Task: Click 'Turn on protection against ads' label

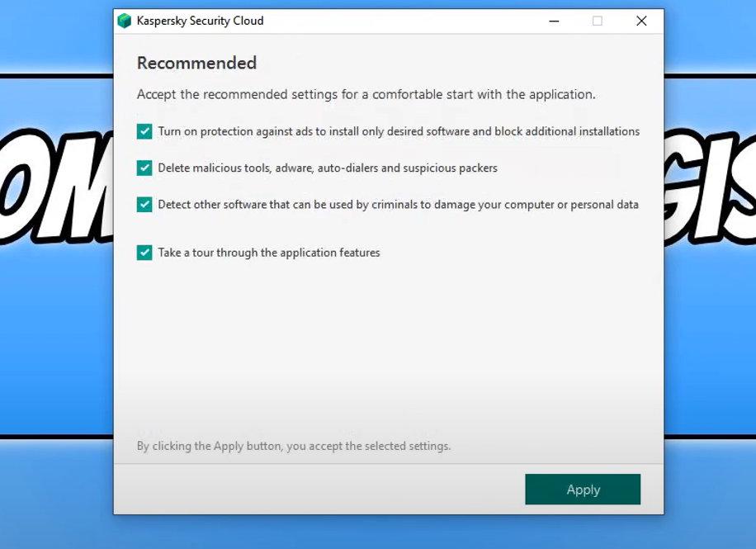Action: 399,131
